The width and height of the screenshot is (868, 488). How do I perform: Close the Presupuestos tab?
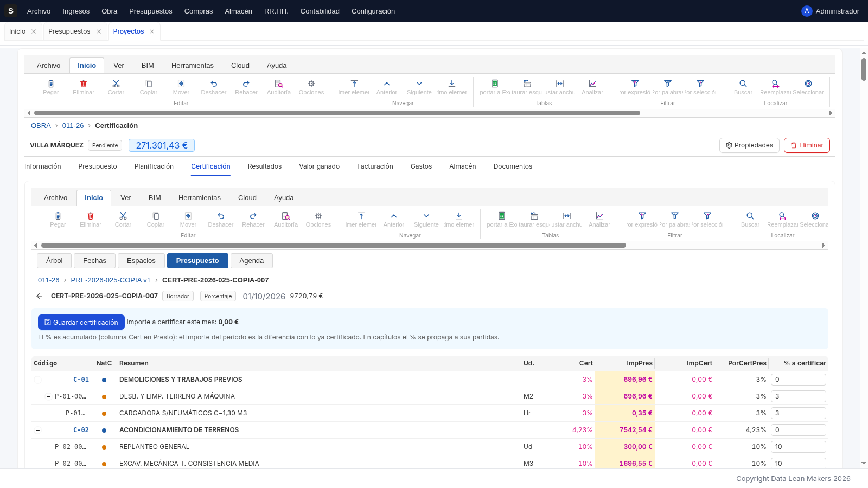point(99,31)
